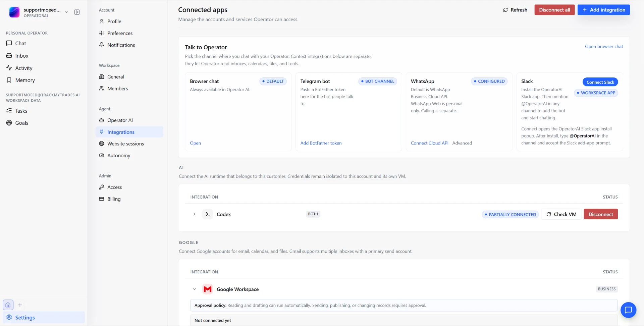Click Open browser chat link

pyautogui.click(x=604, y=47)
